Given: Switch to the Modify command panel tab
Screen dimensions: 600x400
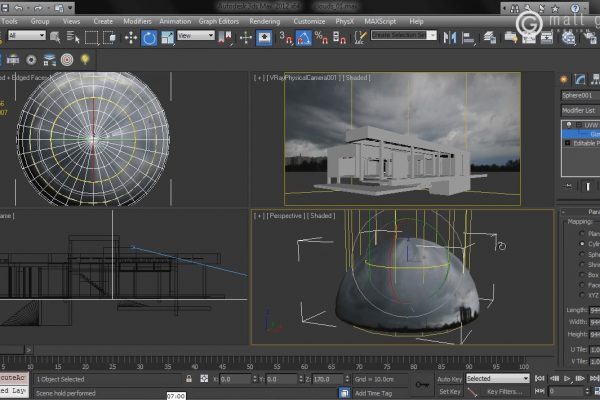Looking at the screenshot, I should (580, 79).
